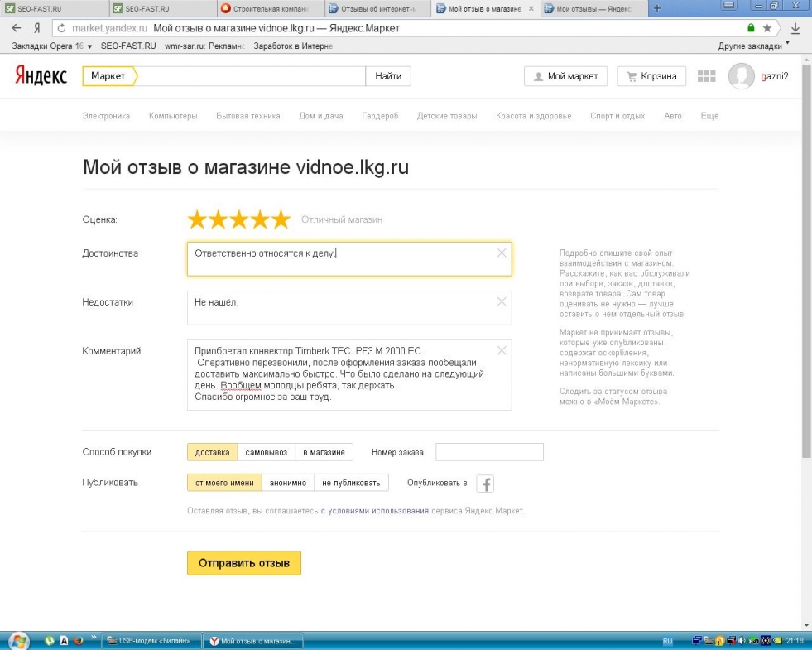The image size is (812, 650).
Task: Choose анонимно publishing option
Action: (x=286, y=483)
